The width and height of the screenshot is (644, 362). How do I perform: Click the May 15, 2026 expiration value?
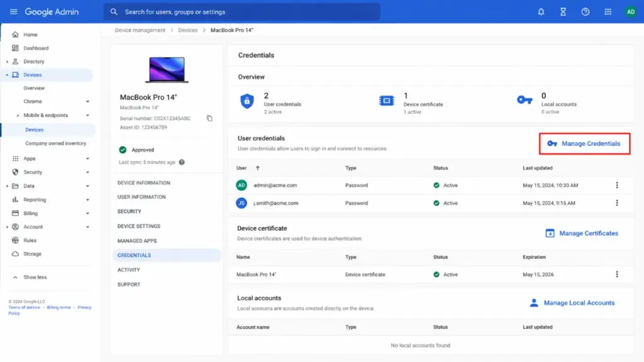538,274
